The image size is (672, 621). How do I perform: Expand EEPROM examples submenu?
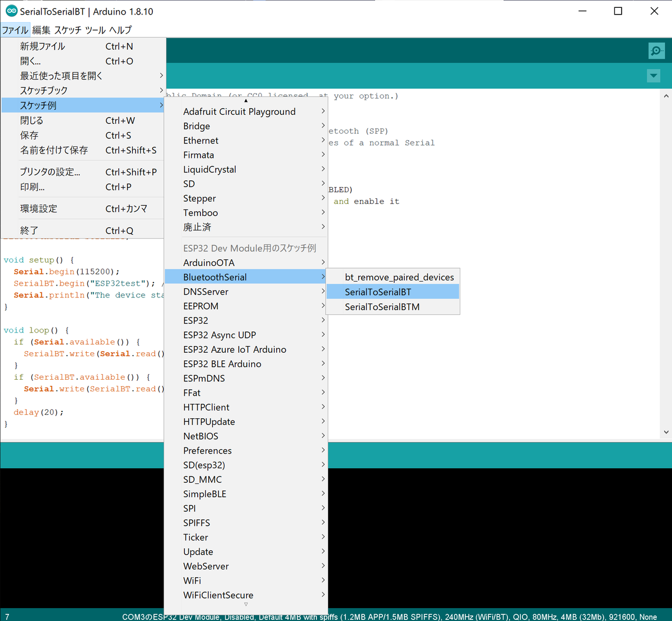click(246, 306)
